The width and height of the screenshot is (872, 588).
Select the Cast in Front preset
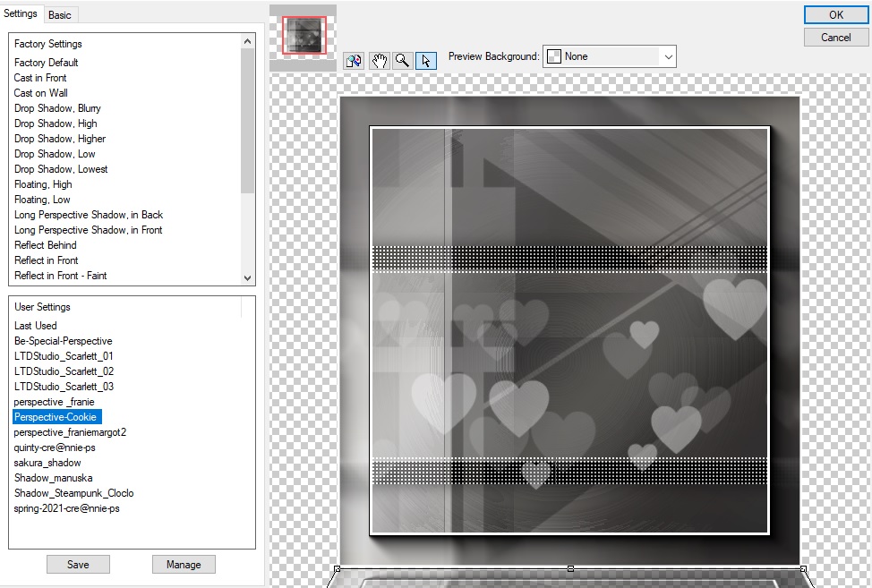[x=40, y=78]
